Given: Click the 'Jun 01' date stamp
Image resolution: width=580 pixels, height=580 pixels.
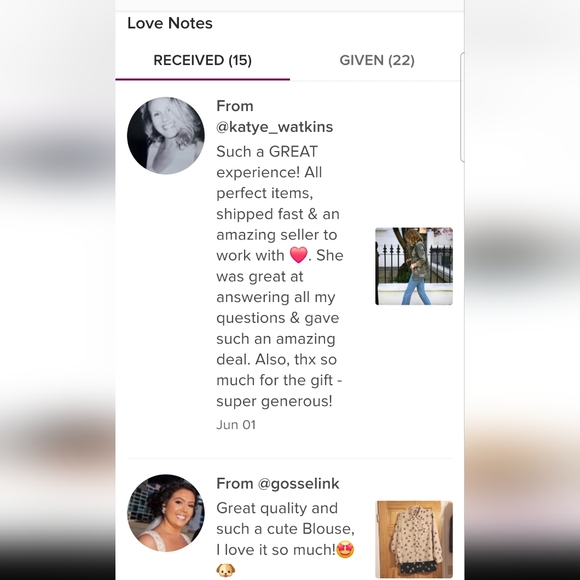Looking at the screenshot, I should pos(236,425).
